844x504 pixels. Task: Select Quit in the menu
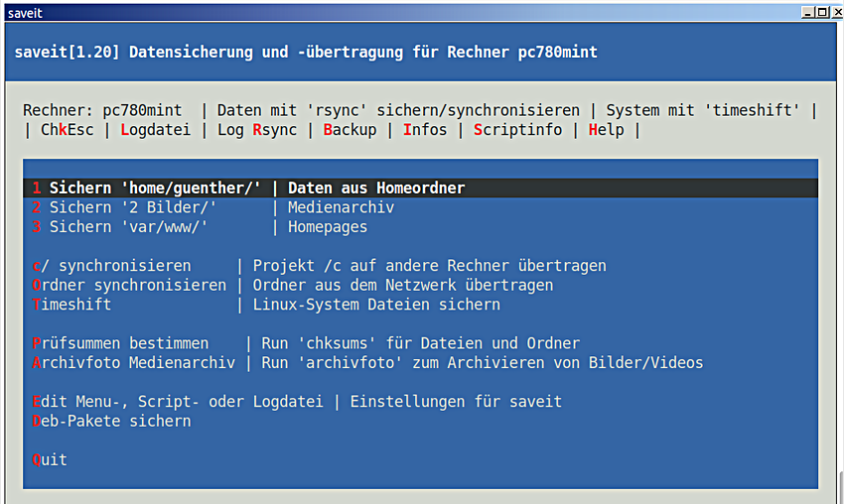(x=50, y=460)
